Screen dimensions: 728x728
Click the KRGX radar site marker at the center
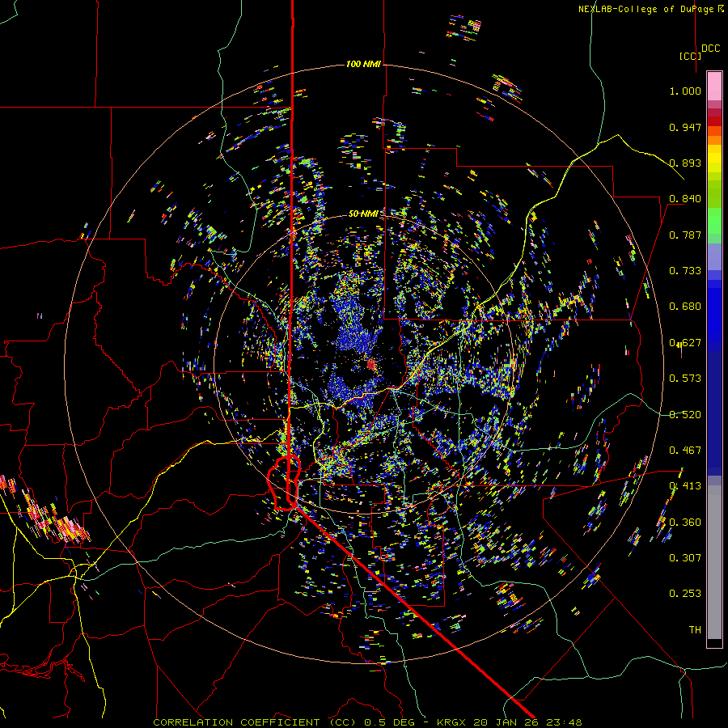[x=371, y=365]
